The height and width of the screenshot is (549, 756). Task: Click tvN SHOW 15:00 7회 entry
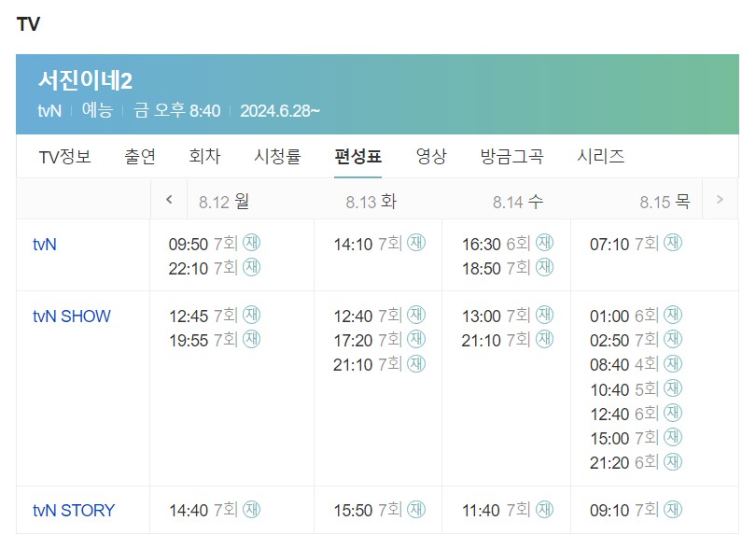636,438
